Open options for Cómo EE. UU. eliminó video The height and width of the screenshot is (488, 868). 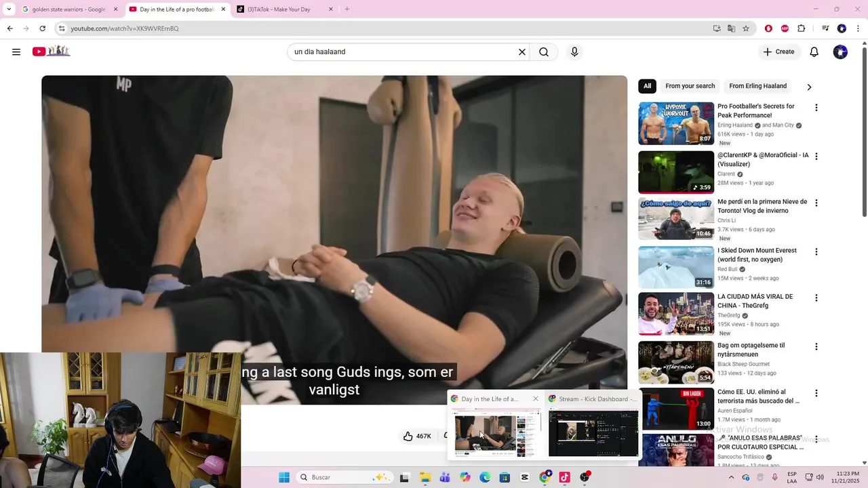point(816,393)
